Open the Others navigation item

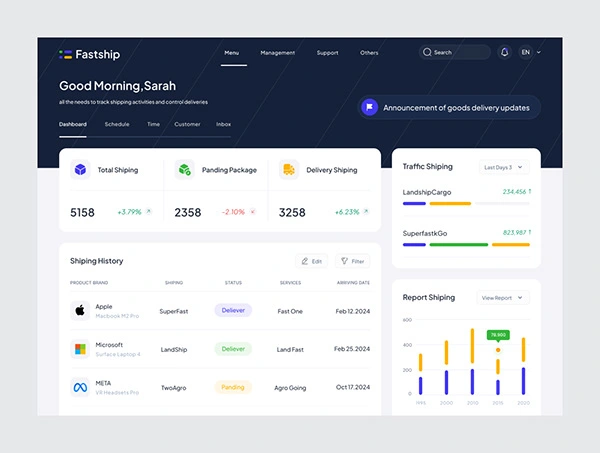[369, 53]
